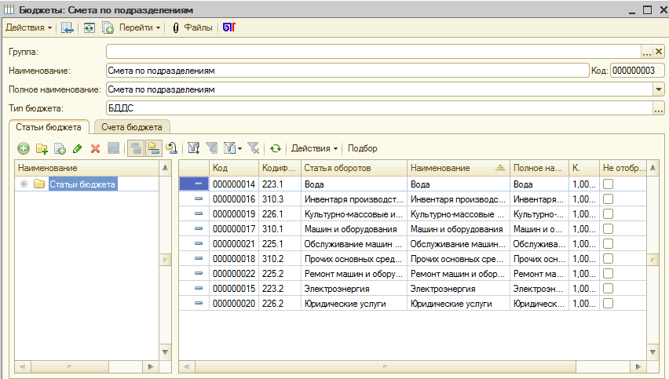Open dropdown arrow next to filter history funnel
Image resolution: width=669 pixels, height=379 pixels.
(239, 149)
